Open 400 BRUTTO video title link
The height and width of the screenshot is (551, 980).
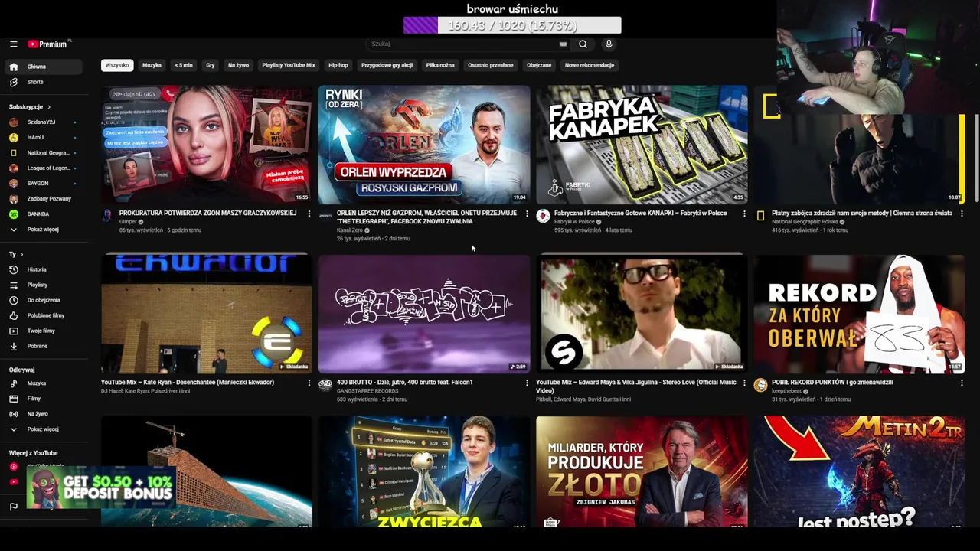pyautogui.click(x=405, y=382)
